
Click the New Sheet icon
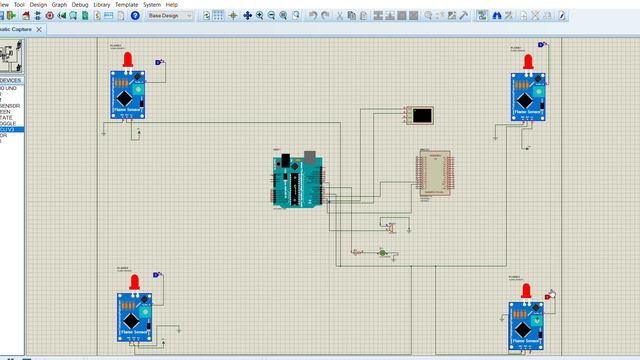coord(524,16)
